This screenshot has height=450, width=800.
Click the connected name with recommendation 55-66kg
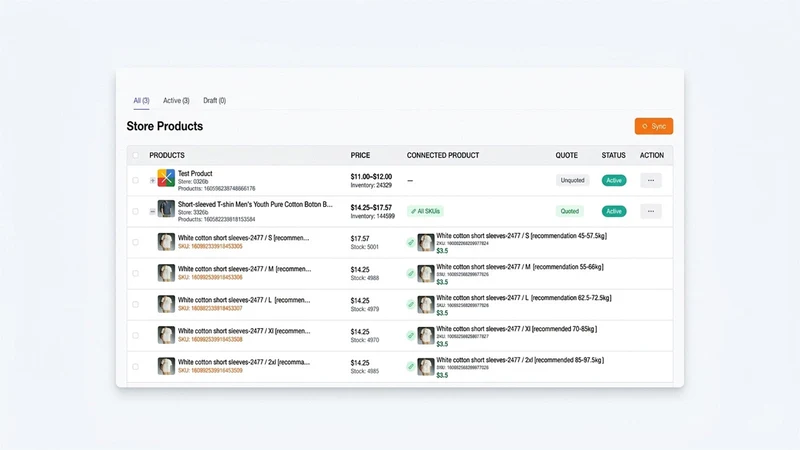pos(520,267)
